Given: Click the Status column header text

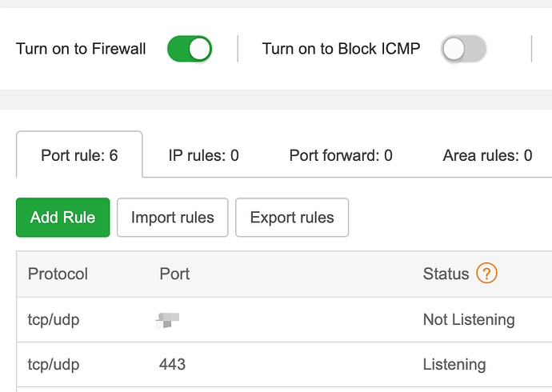Looking at the screenshot, I should (x=446, y=274).
